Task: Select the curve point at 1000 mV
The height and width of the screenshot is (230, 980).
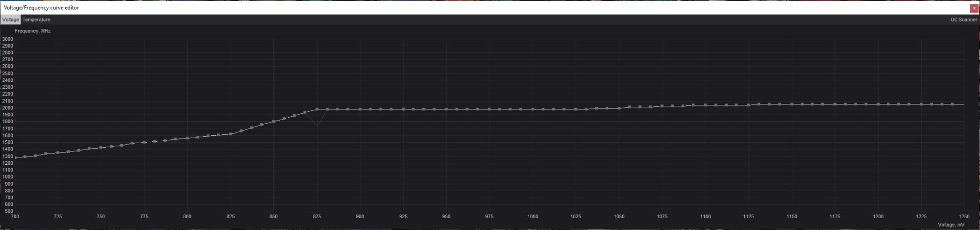Action: click(533, 109)
